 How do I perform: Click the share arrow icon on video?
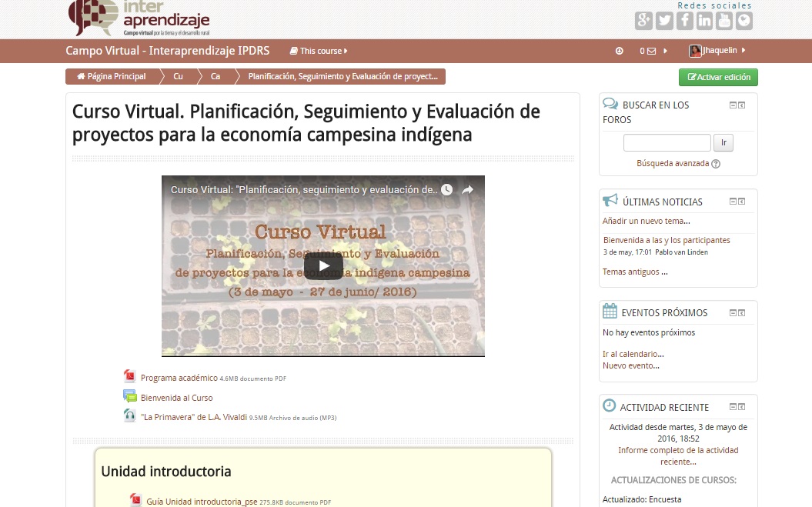click(x=468, y=189)
